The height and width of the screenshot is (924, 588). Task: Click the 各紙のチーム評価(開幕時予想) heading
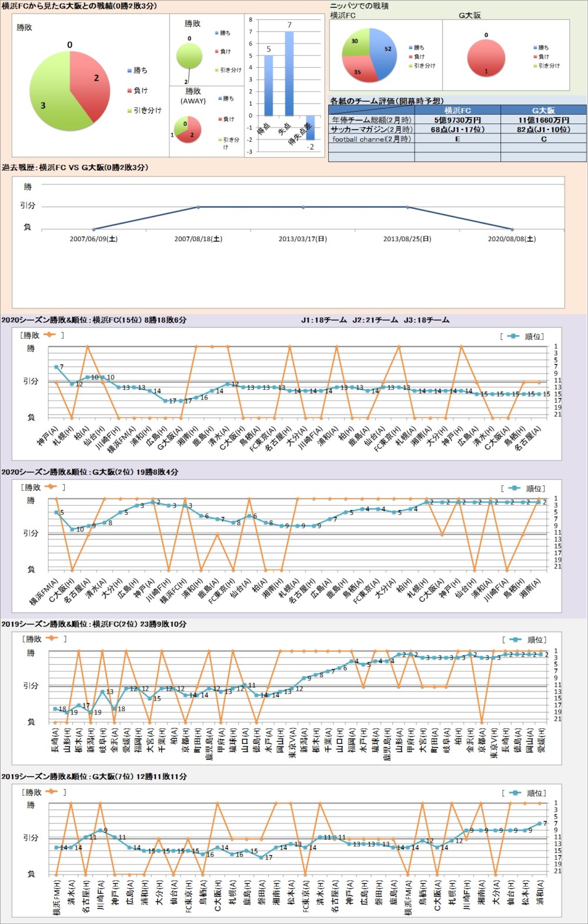click(387, 101)
